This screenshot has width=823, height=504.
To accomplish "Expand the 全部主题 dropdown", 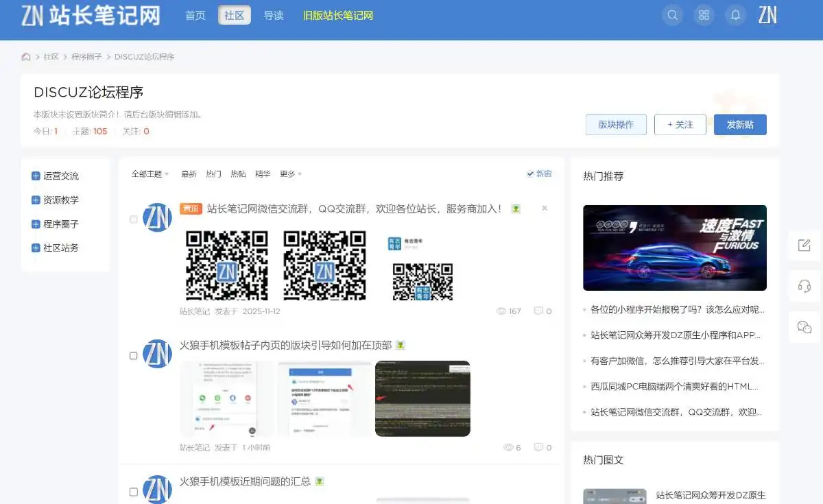I will click(x=150, y=174).
